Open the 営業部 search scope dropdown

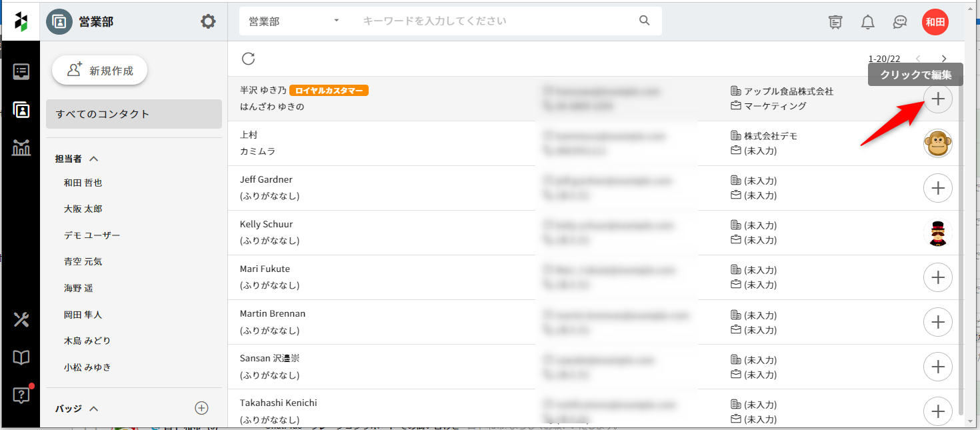[x=293, y=21]
